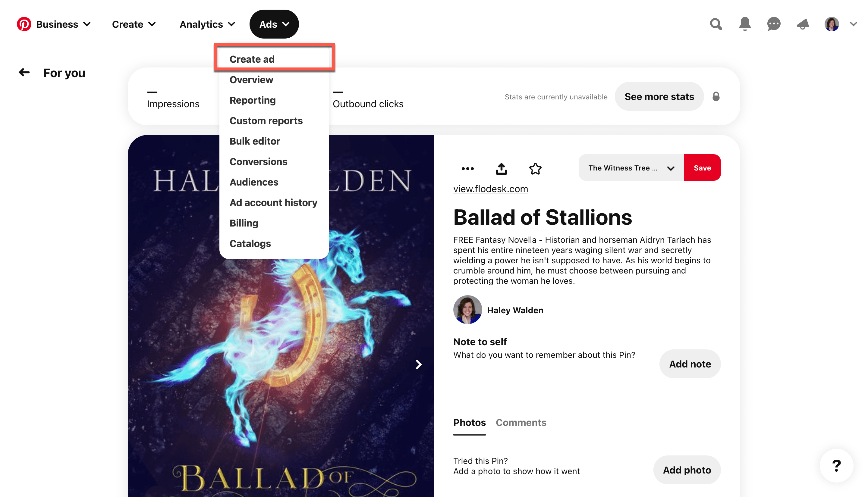
Task: Click the Pinterest logo icon
Action: (x=24, y=24)
